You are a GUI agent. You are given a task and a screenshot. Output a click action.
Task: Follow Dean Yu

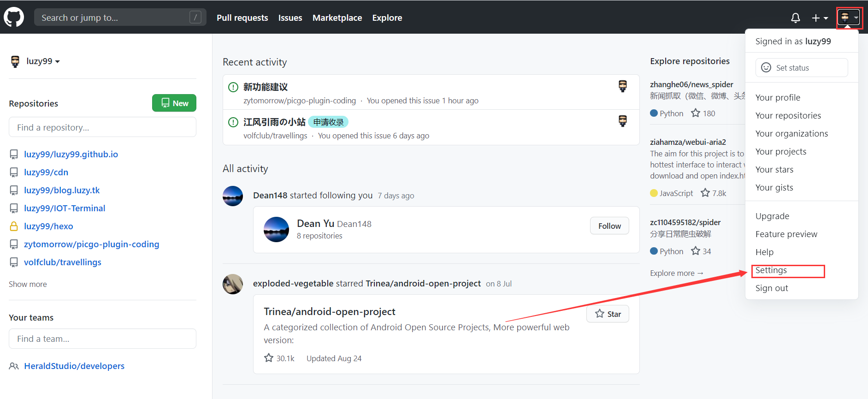click(609, 226)
